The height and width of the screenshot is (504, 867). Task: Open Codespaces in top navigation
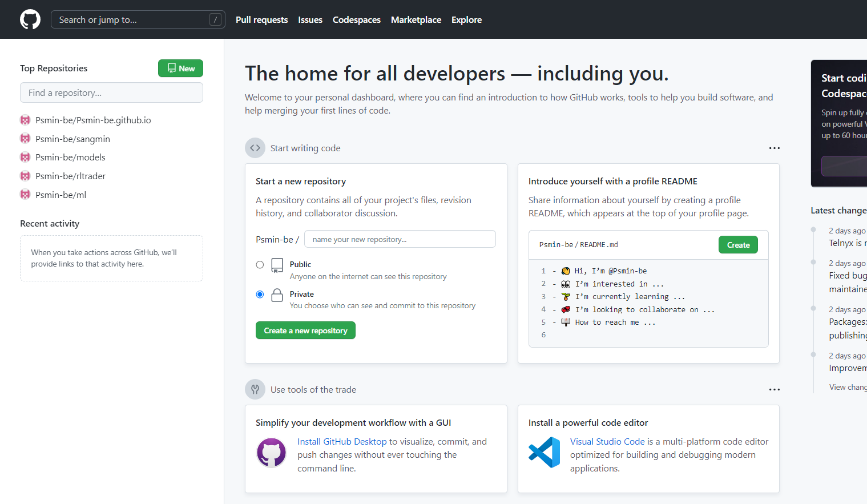tap(357, 19)
